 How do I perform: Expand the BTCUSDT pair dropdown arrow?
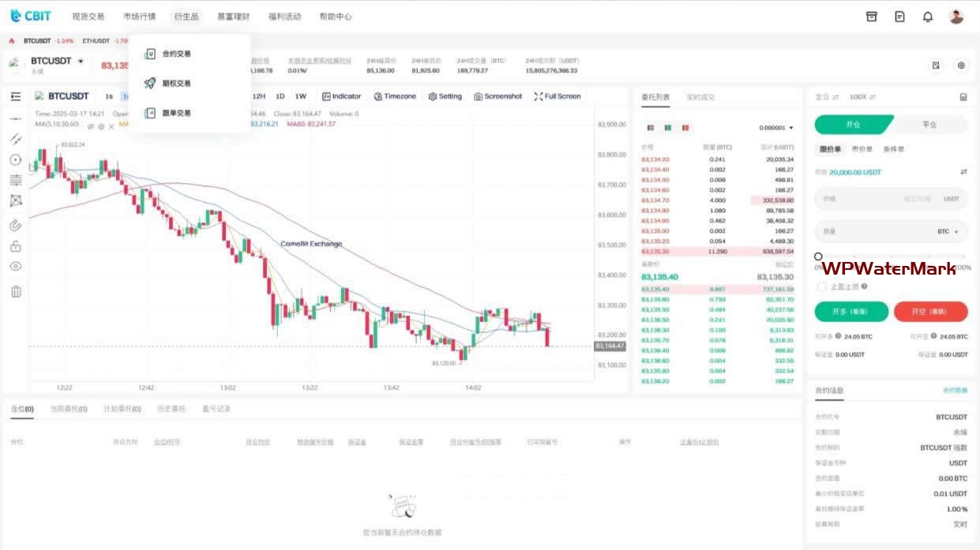pyautogui.click(x=81, y=62)
